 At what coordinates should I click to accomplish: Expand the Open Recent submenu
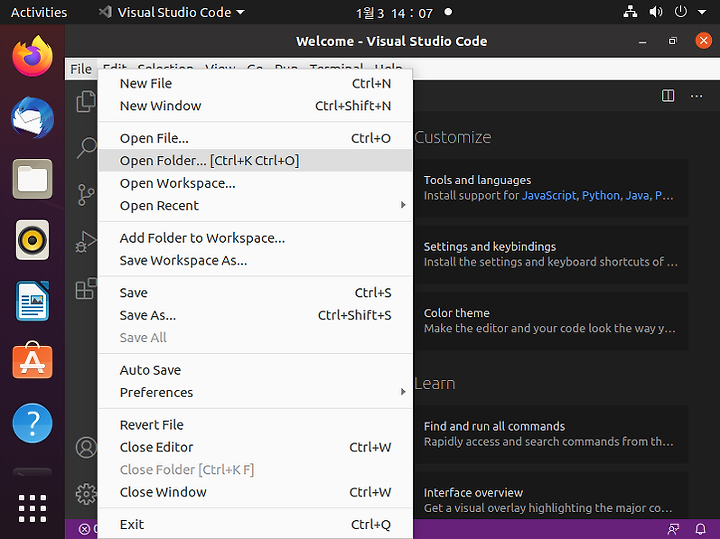pos(255,206)
